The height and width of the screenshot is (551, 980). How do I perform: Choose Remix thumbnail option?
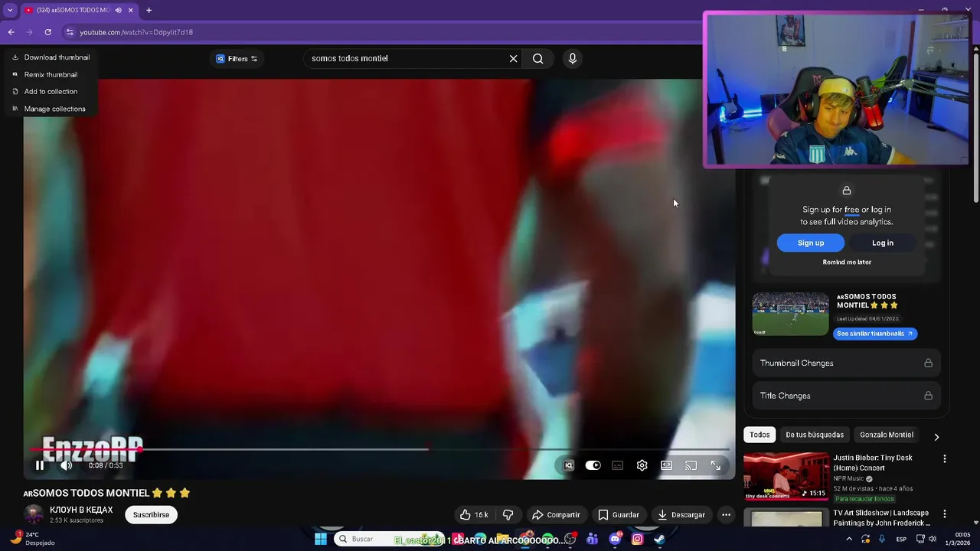(x=44, y=74)
